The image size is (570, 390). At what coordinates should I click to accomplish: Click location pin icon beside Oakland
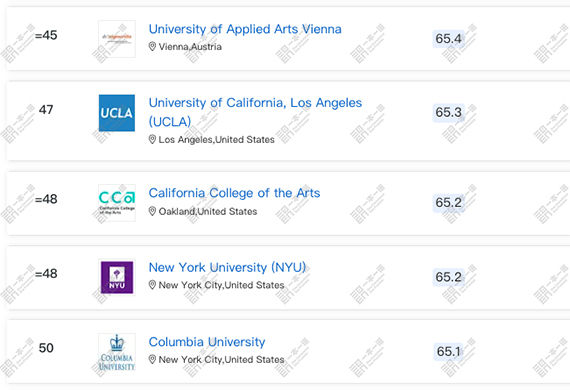click(152, 211)
